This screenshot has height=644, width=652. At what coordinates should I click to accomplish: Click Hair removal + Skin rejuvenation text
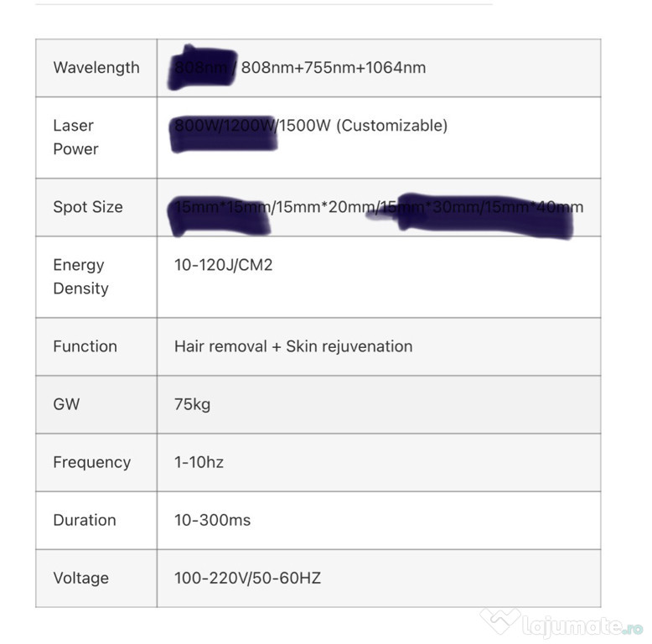293,346
